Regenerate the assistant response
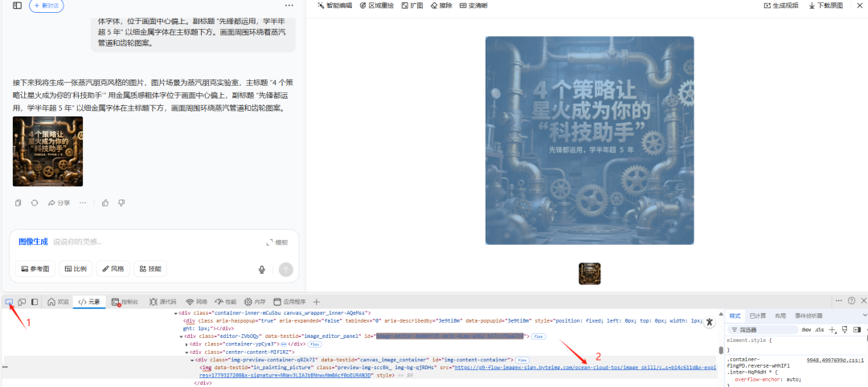 [35, 203]
